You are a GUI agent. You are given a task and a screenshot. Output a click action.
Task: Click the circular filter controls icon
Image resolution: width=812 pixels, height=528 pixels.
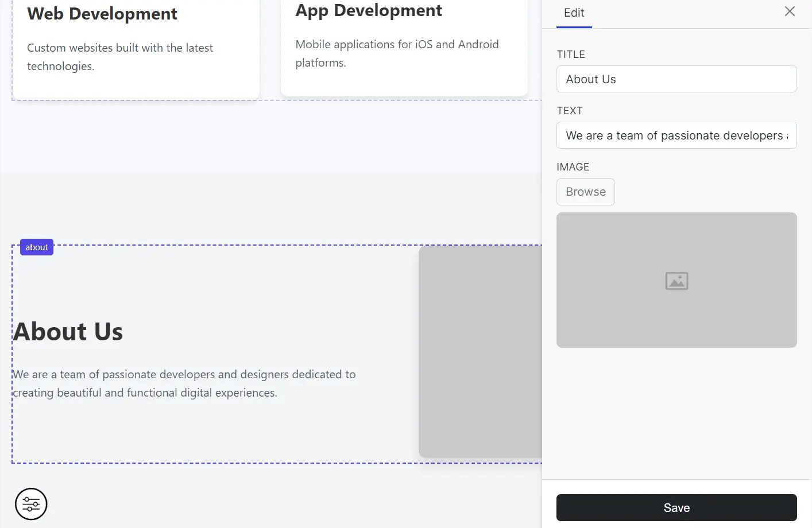coord(31,504)
